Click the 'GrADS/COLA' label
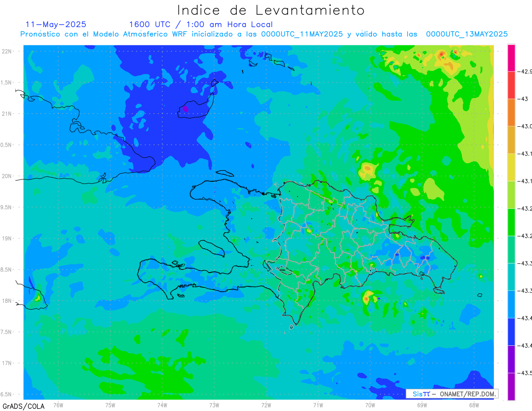This screenshot has height=411, width=532. pos(23,406)
